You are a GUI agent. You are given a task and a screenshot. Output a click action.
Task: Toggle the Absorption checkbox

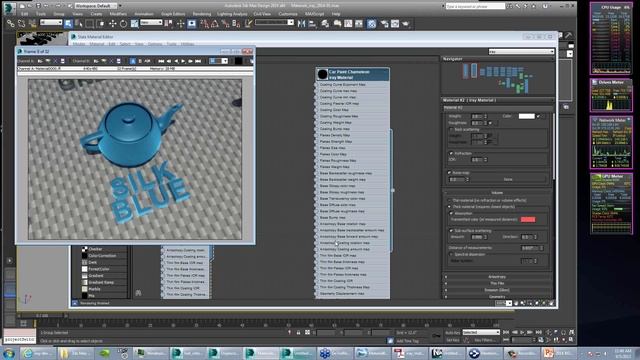(x=451, y=213)
